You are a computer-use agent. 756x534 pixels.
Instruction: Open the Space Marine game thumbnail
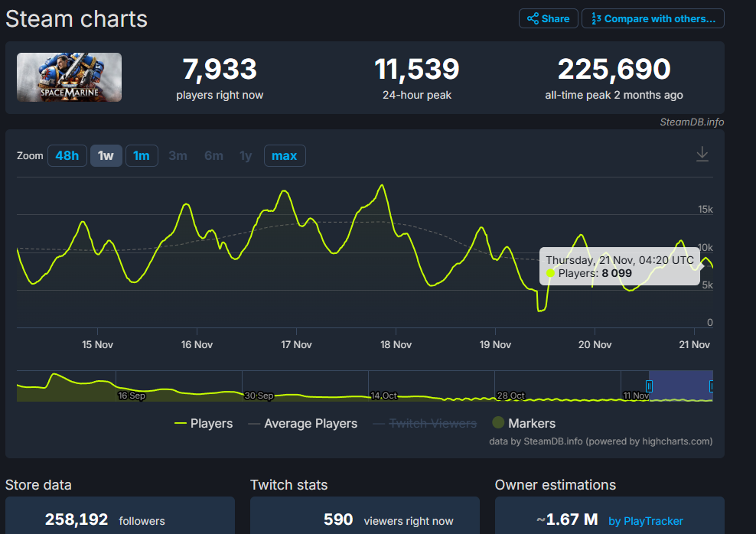tap(69, 77)
